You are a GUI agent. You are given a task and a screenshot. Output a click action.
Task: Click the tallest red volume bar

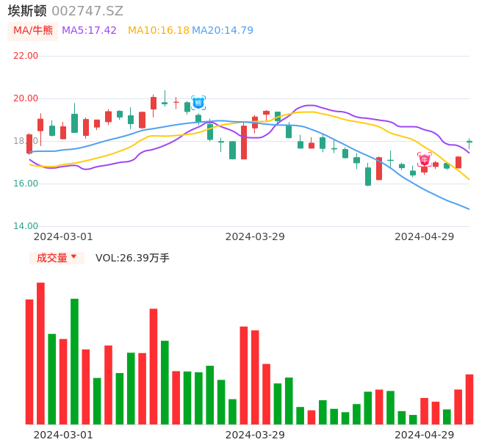pos(41,353)
